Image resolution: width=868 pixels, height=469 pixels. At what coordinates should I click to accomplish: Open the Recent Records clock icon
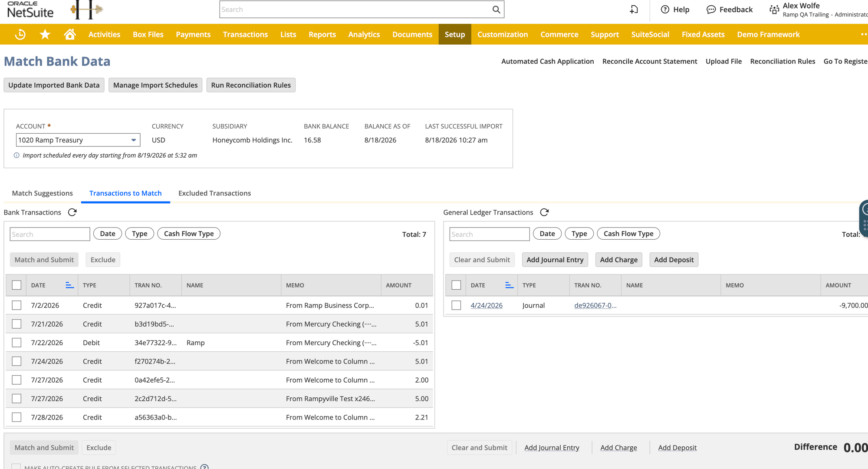click(20, 34)
